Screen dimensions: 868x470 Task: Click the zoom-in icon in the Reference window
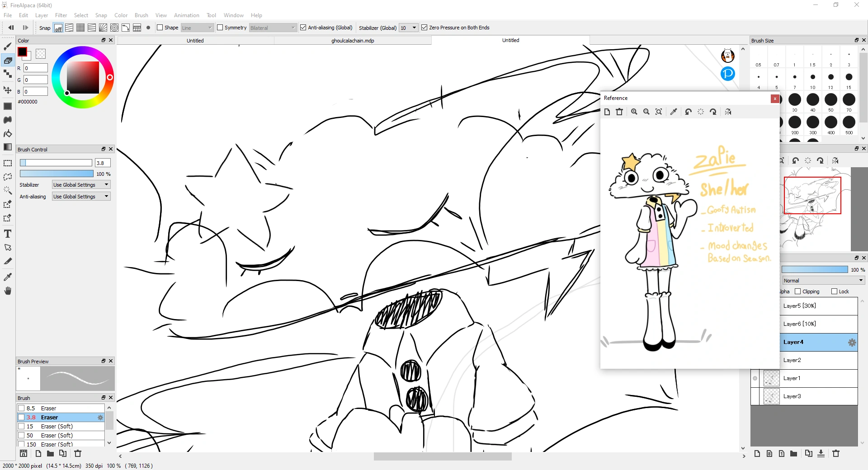click(x=634, y=112)
